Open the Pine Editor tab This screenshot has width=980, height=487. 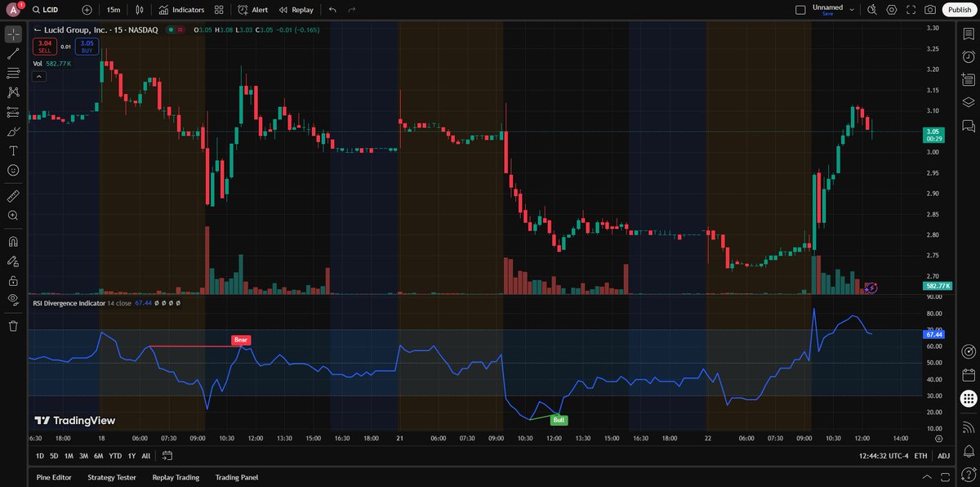55,477
